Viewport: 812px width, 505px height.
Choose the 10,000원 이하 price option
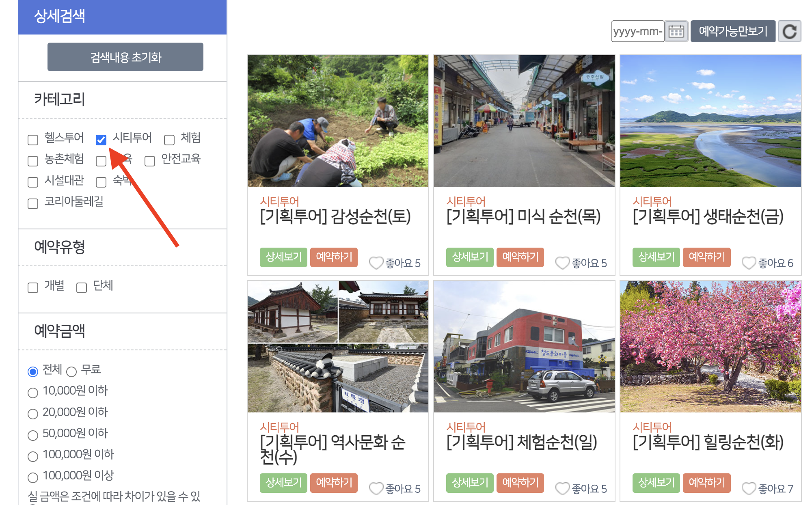pos(33,392)
